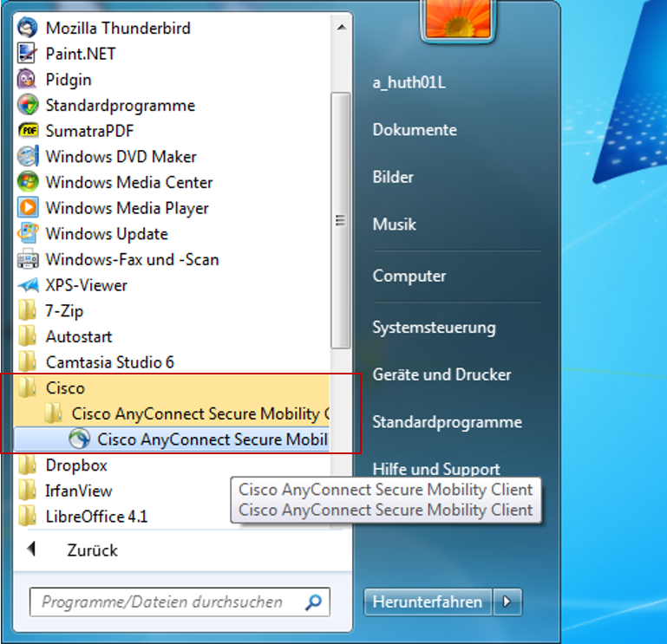Open user folder a_huth01L

click(x=409, y=82)
